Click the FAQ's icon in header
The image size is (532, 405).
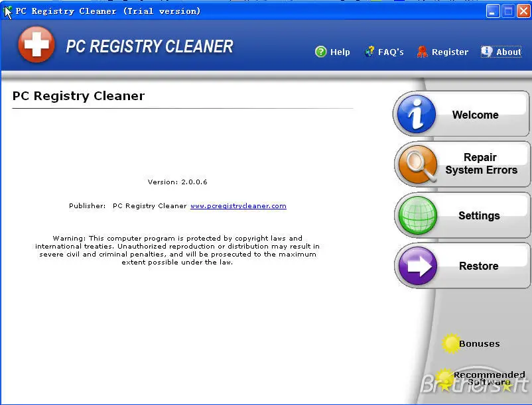point(369,52)
